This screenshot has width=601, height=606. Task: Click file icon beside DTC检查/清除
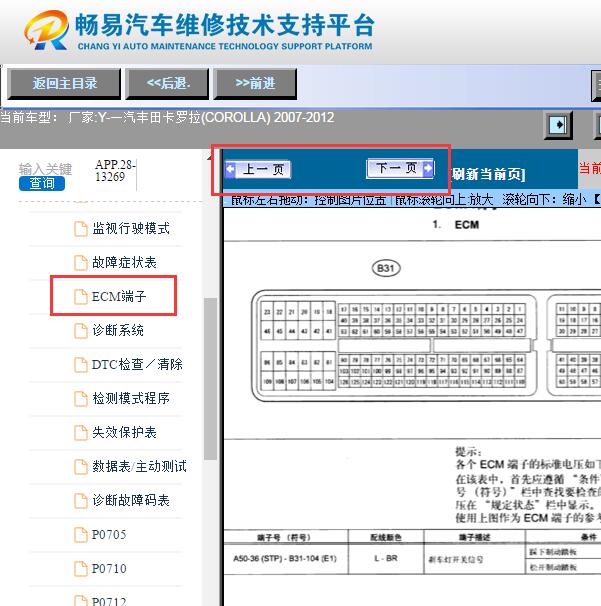[80, 364]
